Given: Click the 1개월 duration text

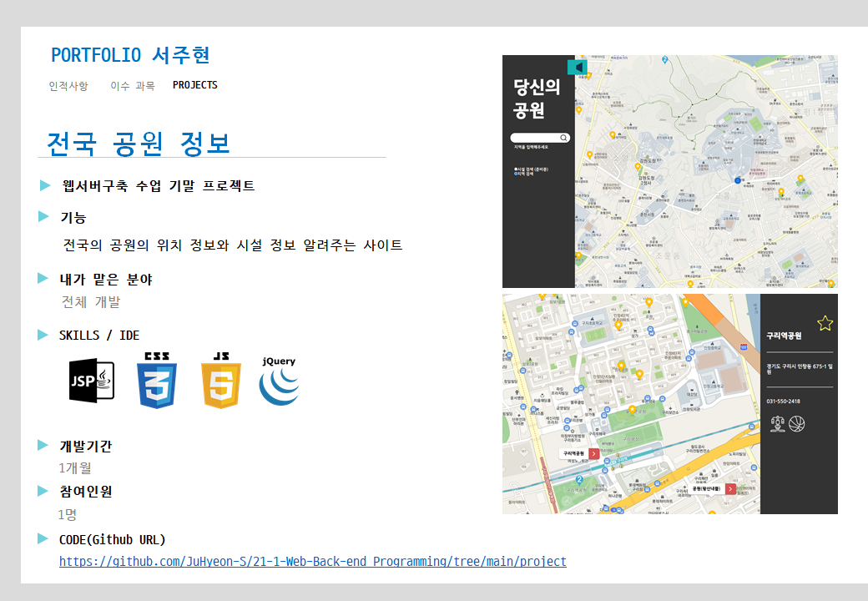Looking at the screenshot, I should coord(75,468).
